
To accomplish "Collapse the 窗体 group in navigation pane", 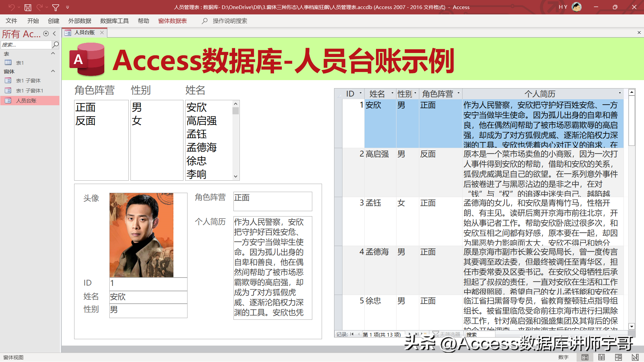I will (53, 71).
